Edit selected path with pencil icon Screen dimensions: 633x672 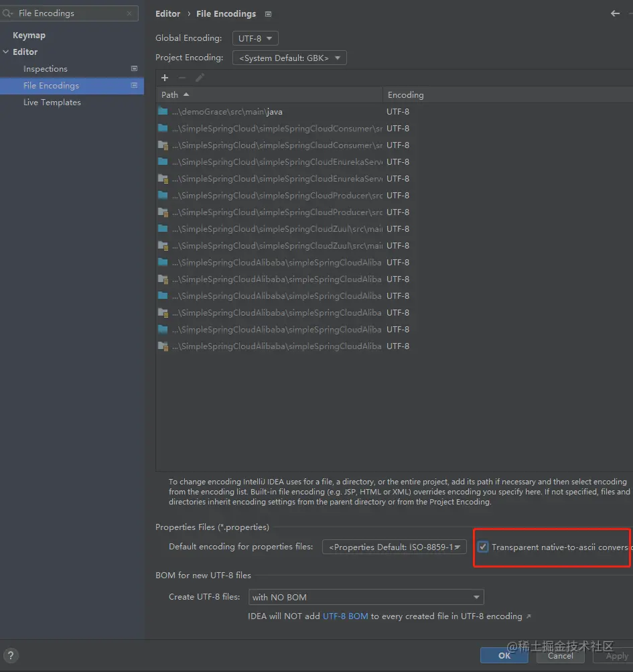click(x=200, y=78)
